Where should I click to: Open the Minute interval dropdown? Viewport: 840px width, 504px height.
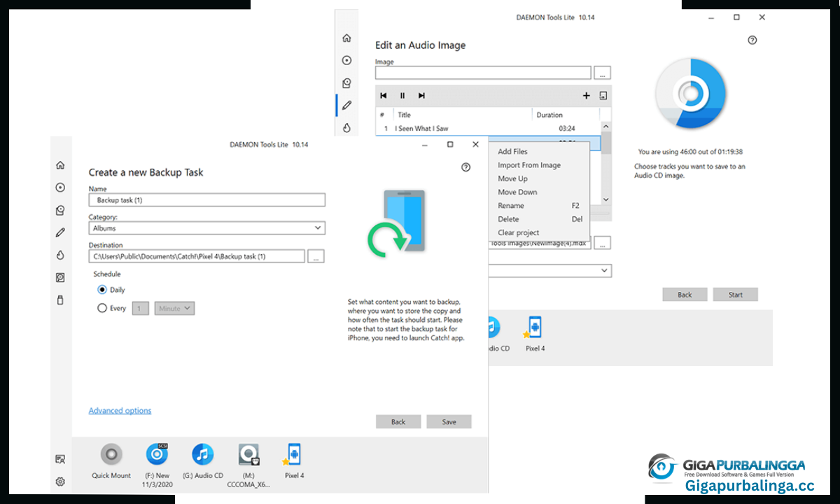[174, 308]
